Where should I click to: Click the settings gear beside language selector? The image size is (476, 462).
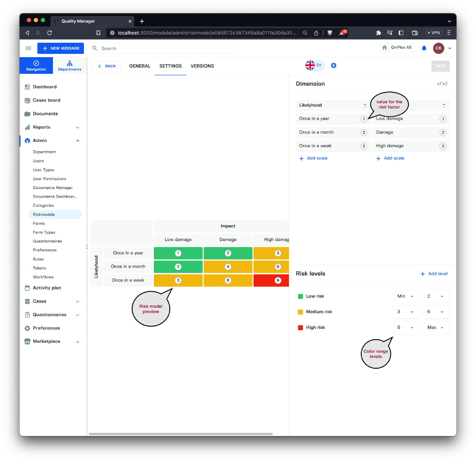pyautogui.click(x=333, y=65)
